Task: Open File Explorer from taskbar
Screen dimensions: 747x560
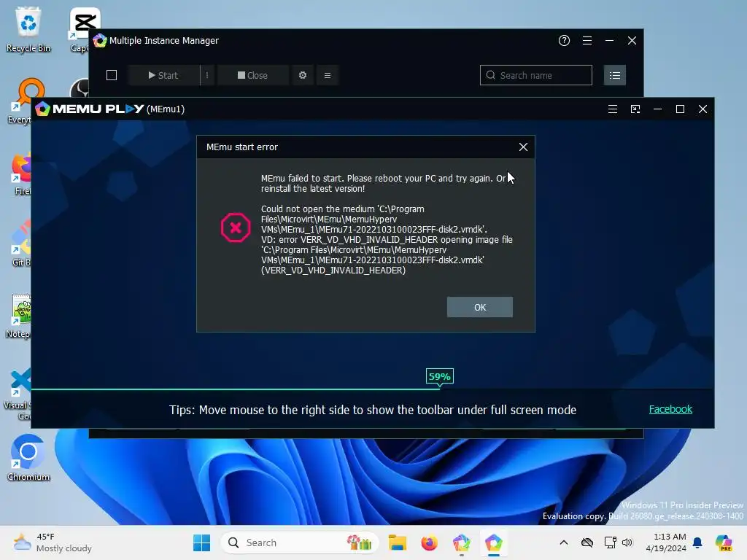Action: [398, 542]
